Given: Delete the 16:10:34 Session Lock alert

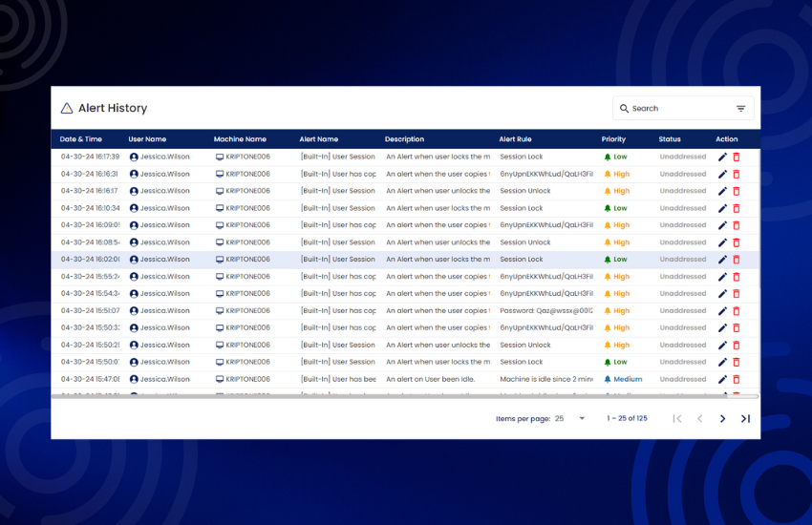Looking at the screenshot, I should 737,208.
